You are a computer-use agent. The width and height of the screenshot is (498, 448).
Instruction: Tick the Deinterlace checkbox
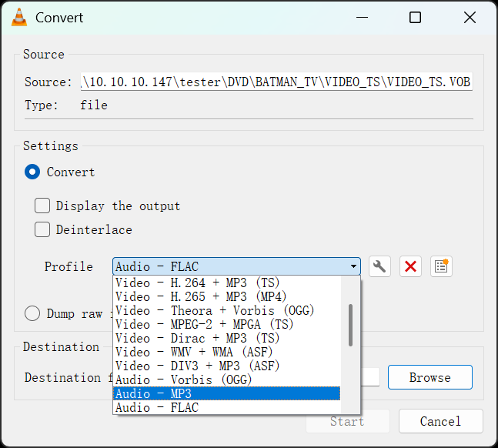pos(42,229)
